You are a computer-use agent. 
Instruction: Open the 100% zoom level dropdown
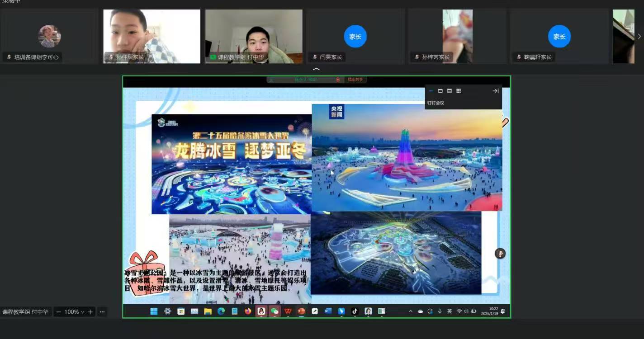click(x=74, y=312)
